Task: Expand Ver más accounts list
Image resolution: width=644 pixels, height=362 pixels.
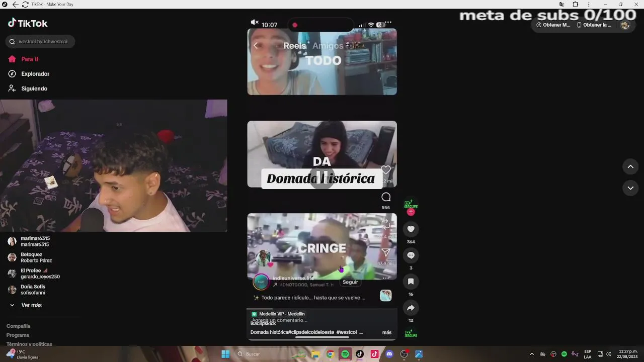Action: coord(26,305)
